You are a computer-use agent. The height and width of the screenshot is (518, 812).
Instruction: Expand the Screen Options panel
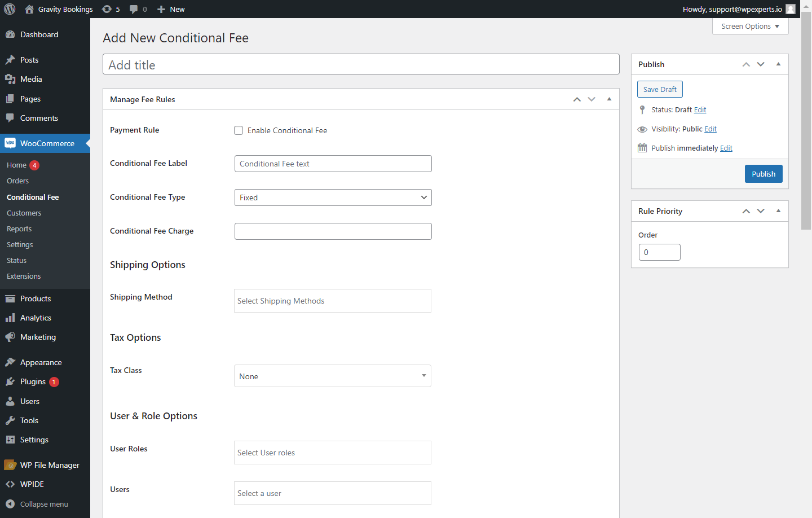(751, 26)
